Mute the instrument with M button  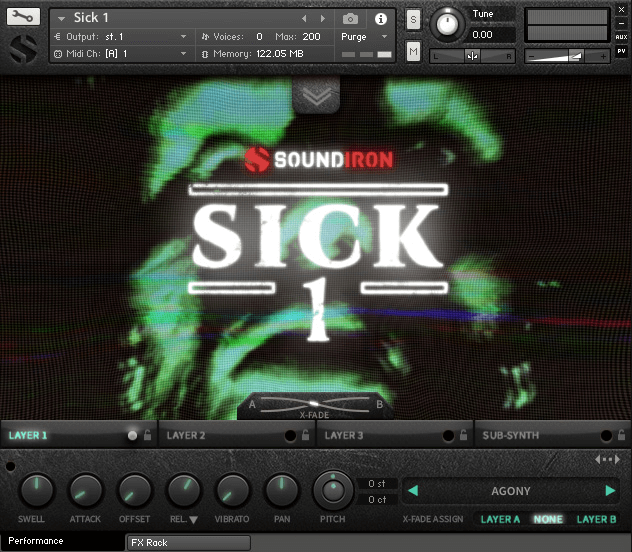click(x=414, y=50)
